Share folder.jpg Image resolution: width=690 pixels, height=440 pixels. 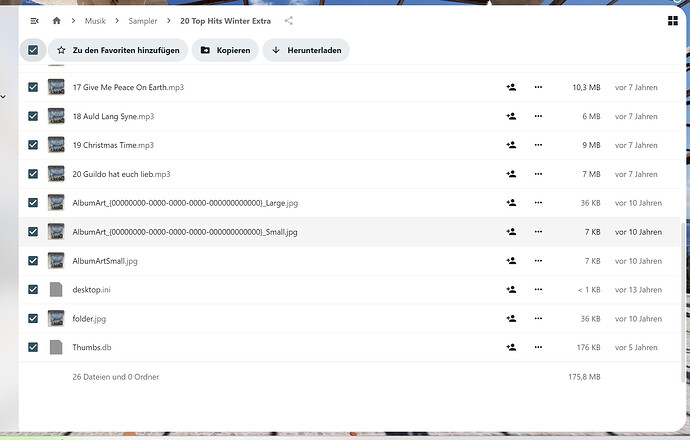pos(511,318)
